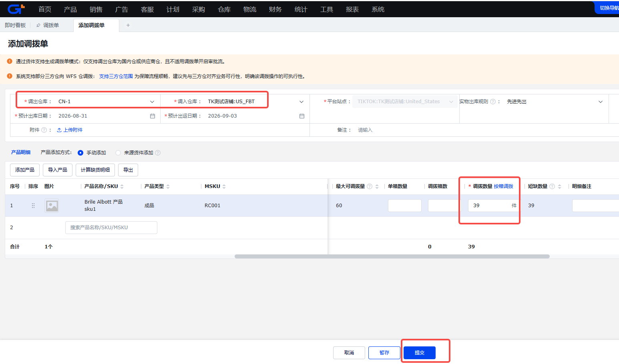This screenshot has width=619, height=364.
Task: Open 报表 in the top menu
Action: tap(352, 9)
